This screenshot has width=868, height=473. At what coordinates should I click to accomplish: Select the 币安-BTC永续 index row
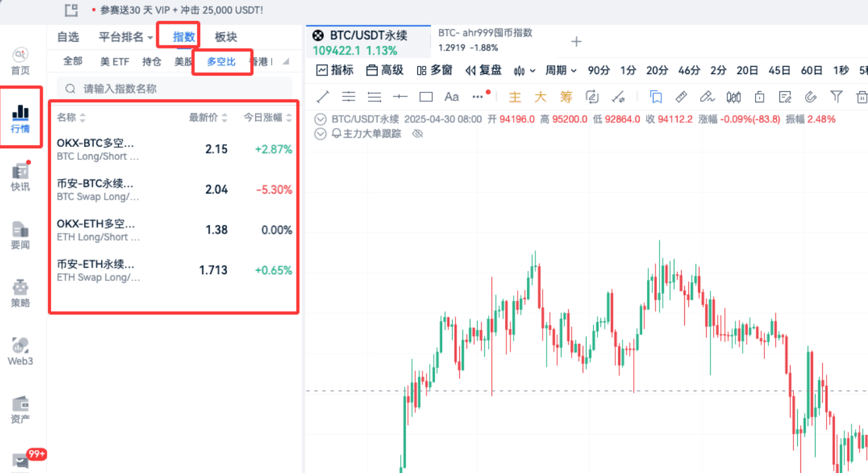[175, 190]
